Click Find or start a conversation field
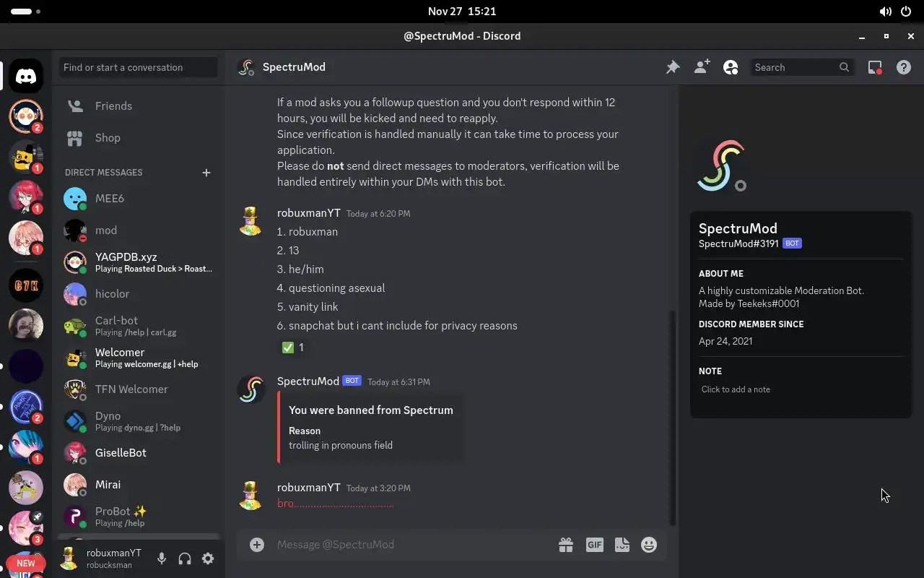 click(x=138, y=67)
